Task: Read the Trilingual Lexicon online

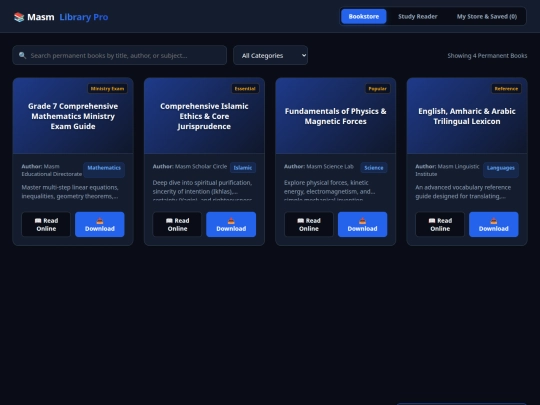Action: click(440, 225)
